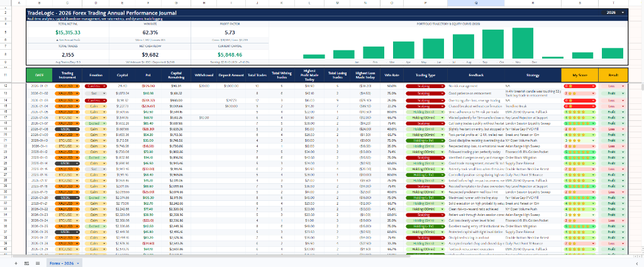Click the net cash flow value $9,682

150,54
